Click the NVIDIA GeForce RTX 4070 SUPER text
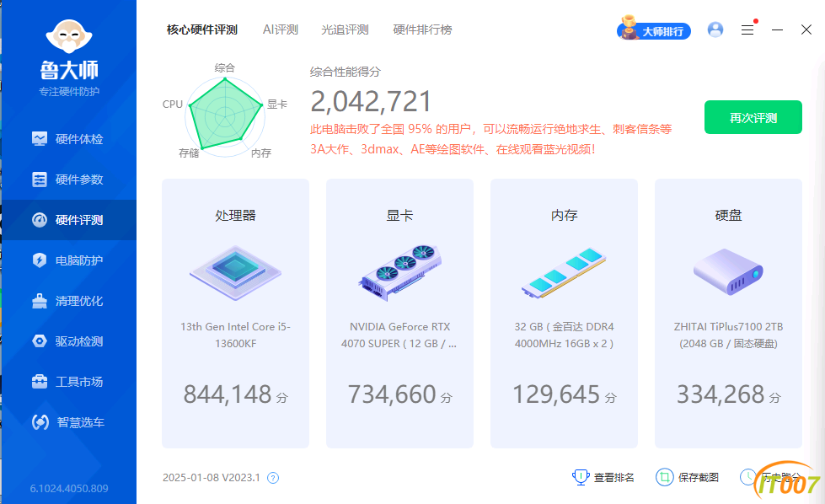 coord(399,335)
